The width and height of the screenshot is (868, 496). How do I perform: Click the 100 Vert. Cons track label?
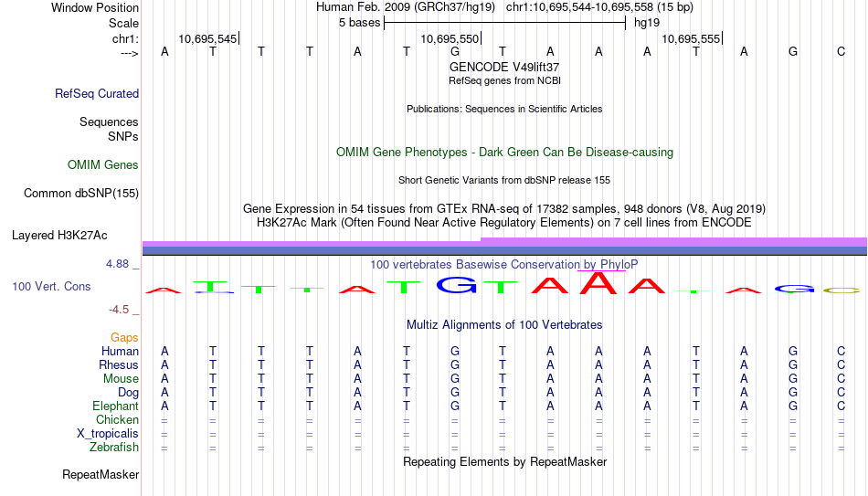[51, 286]
